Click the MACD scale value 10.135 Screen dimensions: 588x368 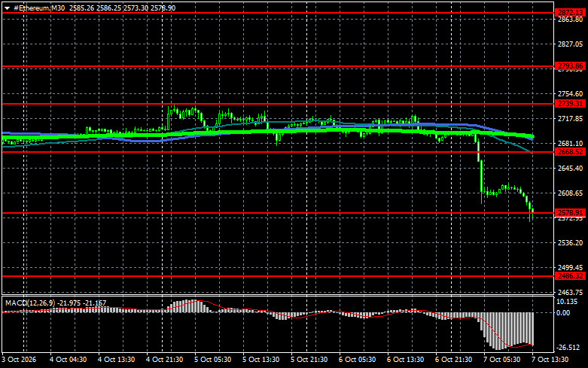tap(568, 302)
